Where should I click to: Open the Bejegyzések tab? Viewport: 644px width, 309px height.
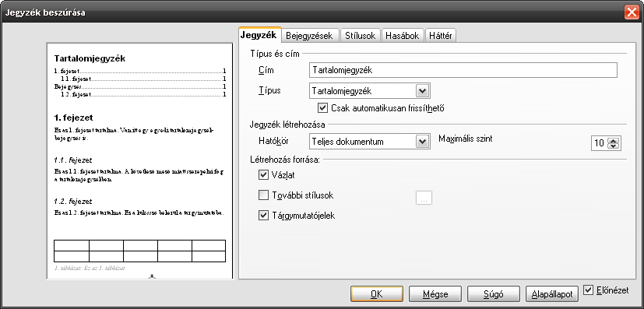pos(309,36)
